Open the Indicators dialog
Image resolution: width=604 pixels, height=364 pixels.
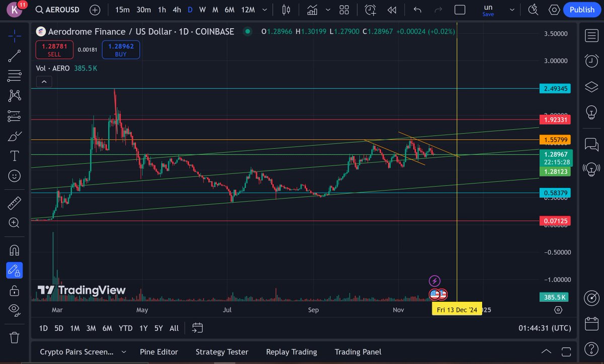point(312,10)
